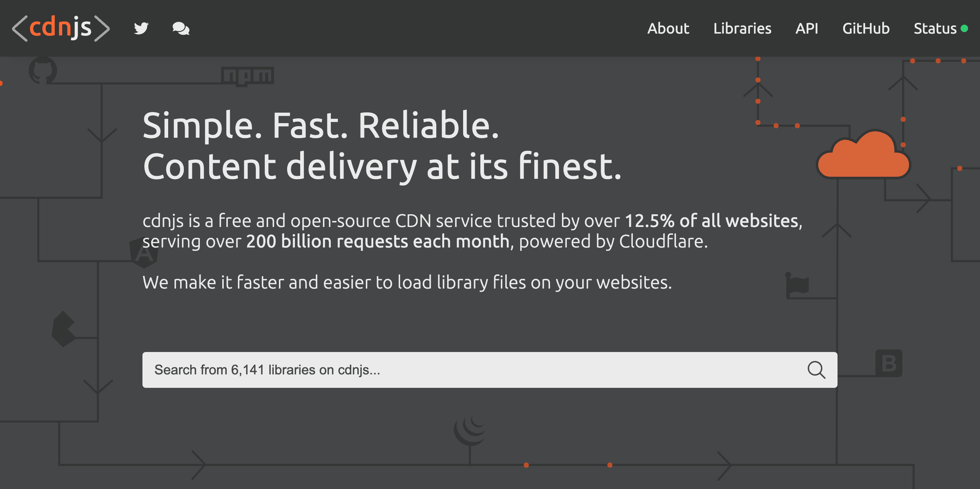Click the cdnjs logo
Viewport: 980px width, 489px height.
click(x=61, y=28)
